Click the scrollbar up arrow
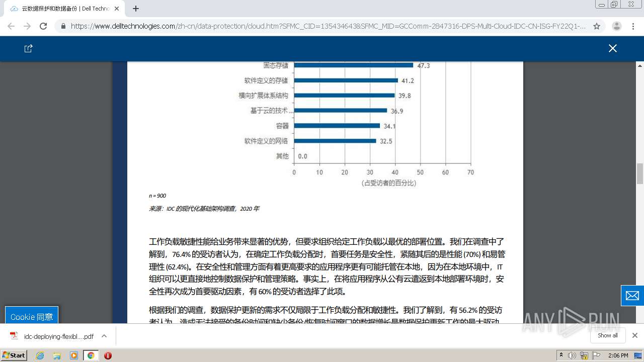The width and height of the screenshot is (644, 362). pos(640,65)
